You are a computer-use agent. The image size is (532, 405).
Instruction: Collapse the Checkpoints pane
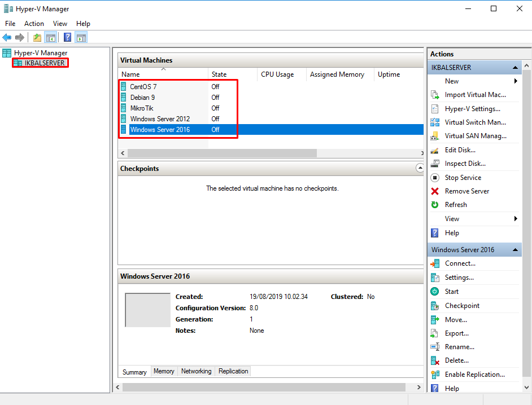pyautogui.click(x=420, y=168)
